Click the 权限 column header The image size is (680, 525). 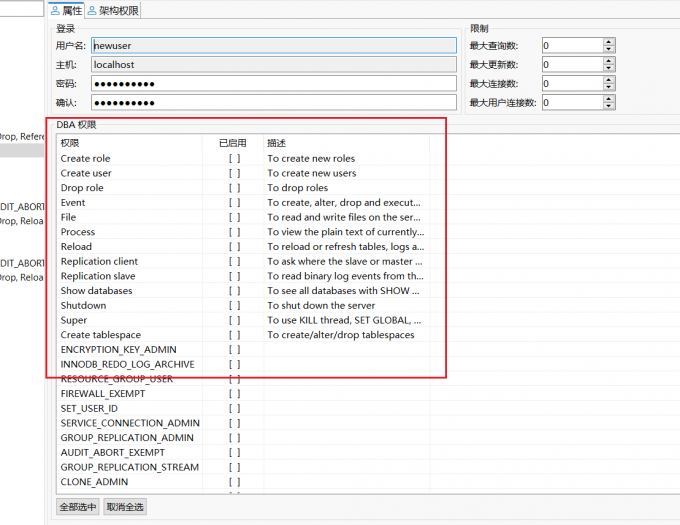pos(130,143)
